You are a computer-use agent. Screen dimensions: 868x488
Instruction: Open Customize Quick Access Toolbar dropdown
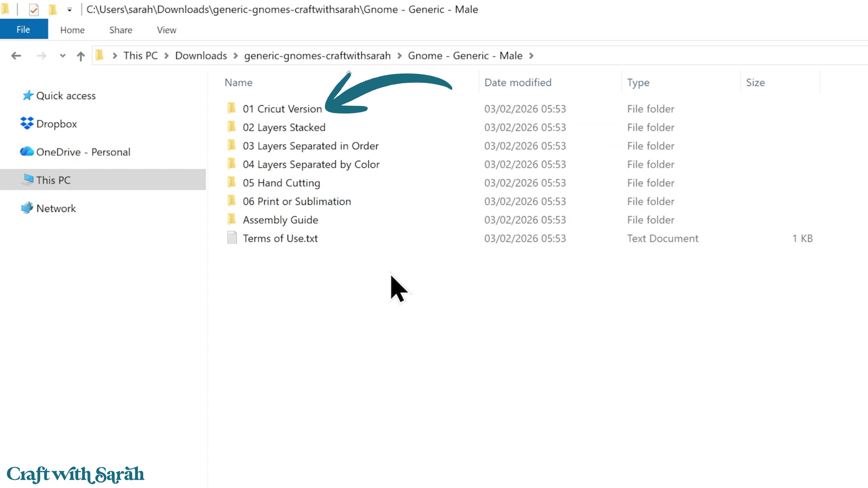pyautogui.click(x=70, y=9)
